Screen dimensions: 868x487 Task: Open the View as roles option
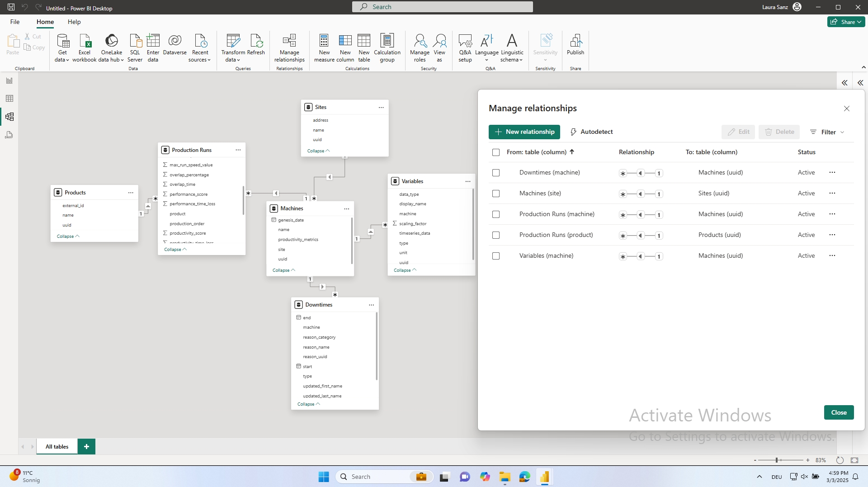[439, 48]
